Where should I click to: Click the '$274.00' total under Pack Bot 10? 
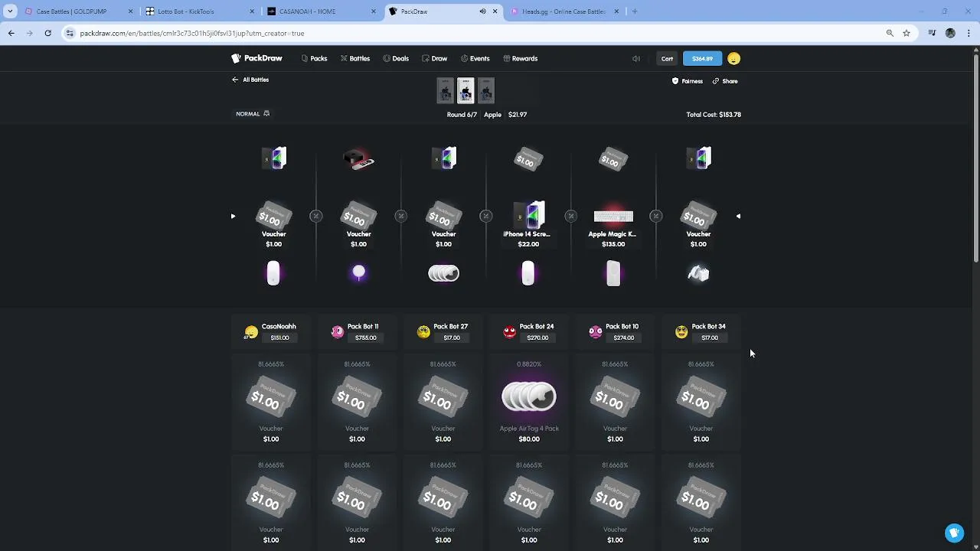tap(623, 337)
